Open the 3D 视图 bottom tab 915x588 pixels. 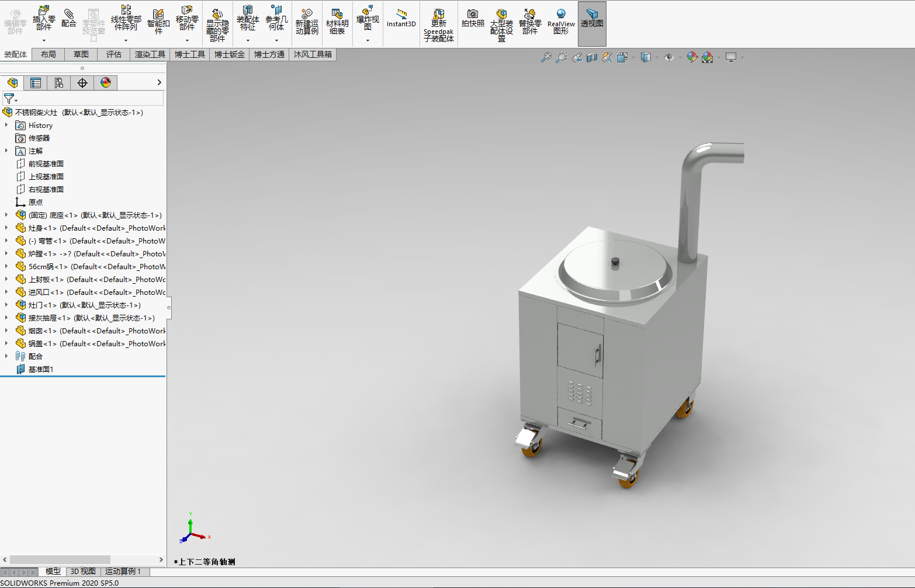tap(83, 572)
